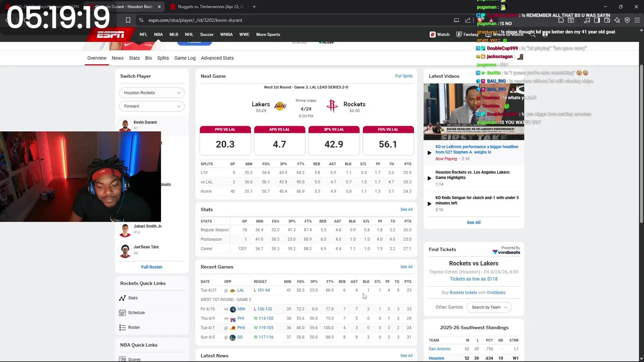Click See All in Latest News section

point(407,355)
